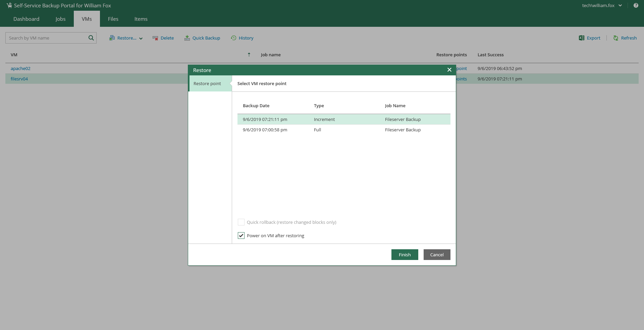Click the Delete toolbar icon
Screen dimensions: 644x330
pos(155,38)
